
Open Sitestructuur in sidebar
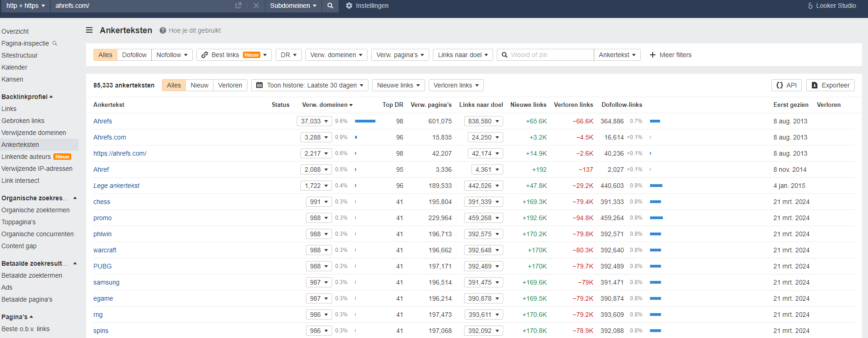(x=20, y=55)
